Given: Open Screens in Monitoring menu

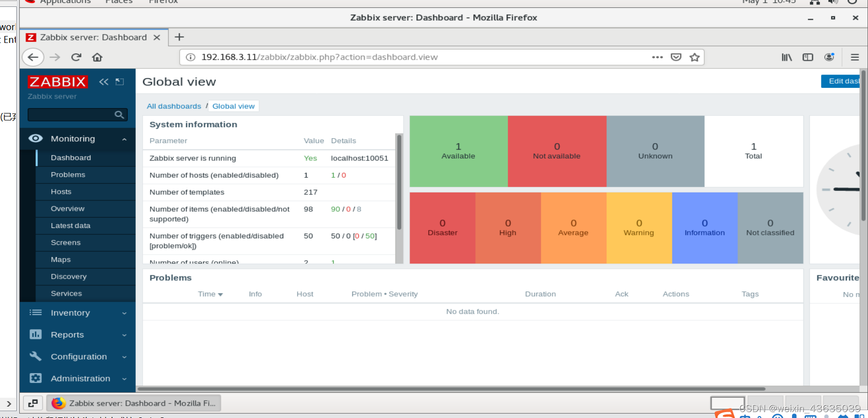Looking at the screenshot, I should [86, 242].
